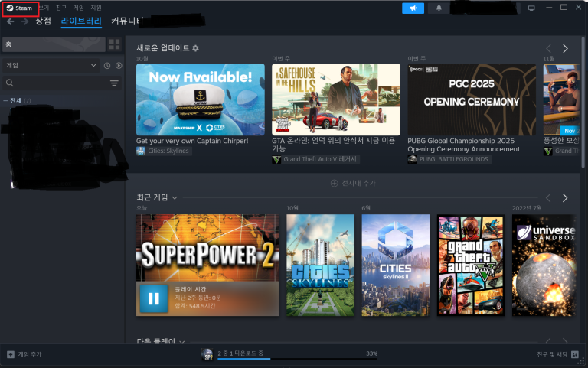Open the PUBG: BATTLEGROUNDS game tag
Viewport: 588px width, 368px height.
coord(449,159)
